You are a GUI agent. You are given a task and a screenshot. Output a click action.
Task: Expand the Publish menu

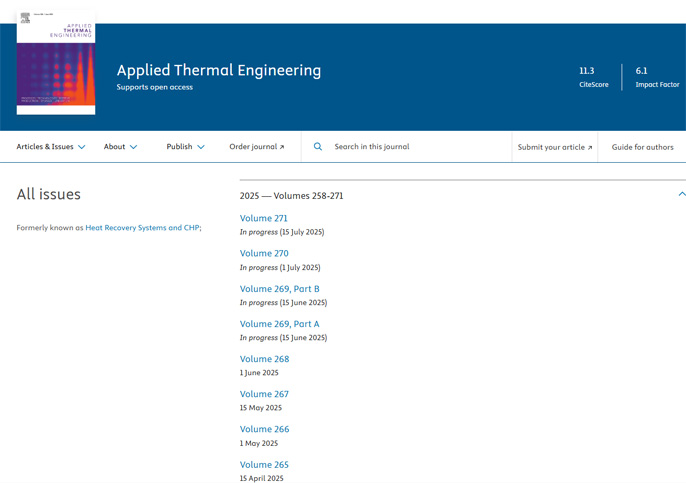[186, 147]
